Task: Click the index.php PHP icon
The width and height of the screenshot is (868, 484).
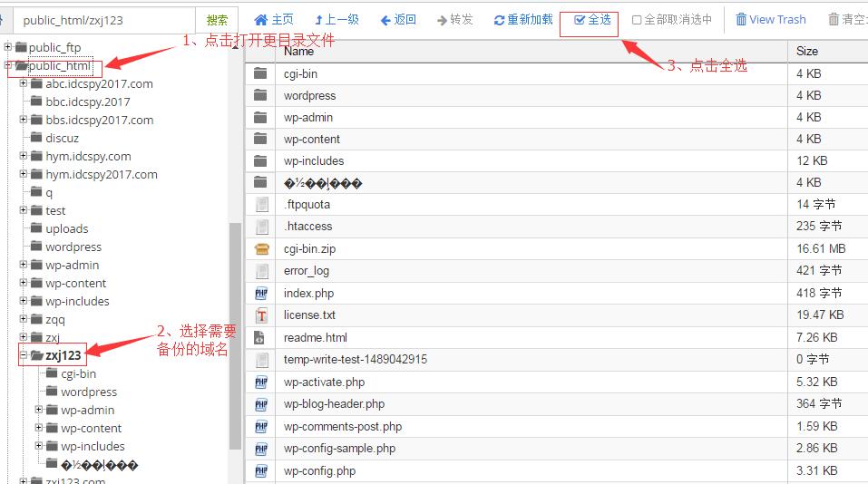Action: [x=261, y=293]
